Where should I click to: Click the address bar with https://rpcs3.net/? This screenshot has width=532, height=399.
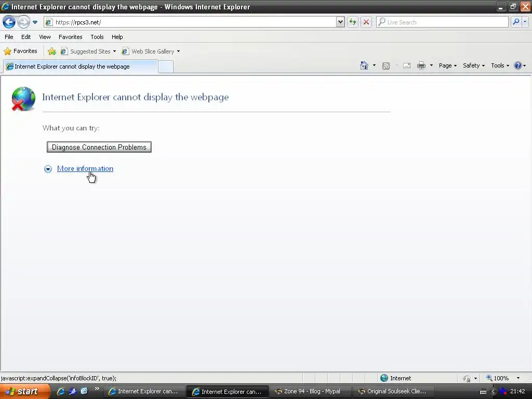(195, 22)
